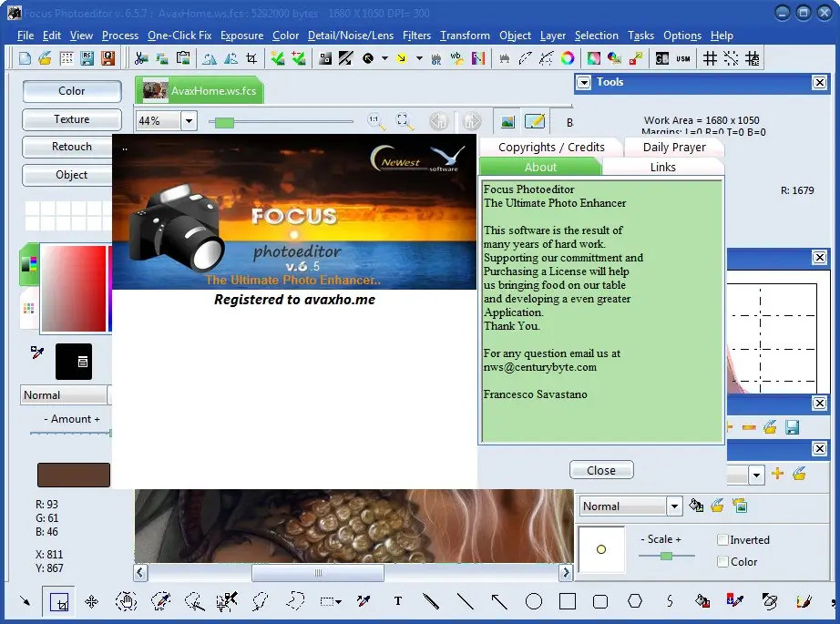
Task: Click the color wheel ring icon
Action: [x=568, y=58]
